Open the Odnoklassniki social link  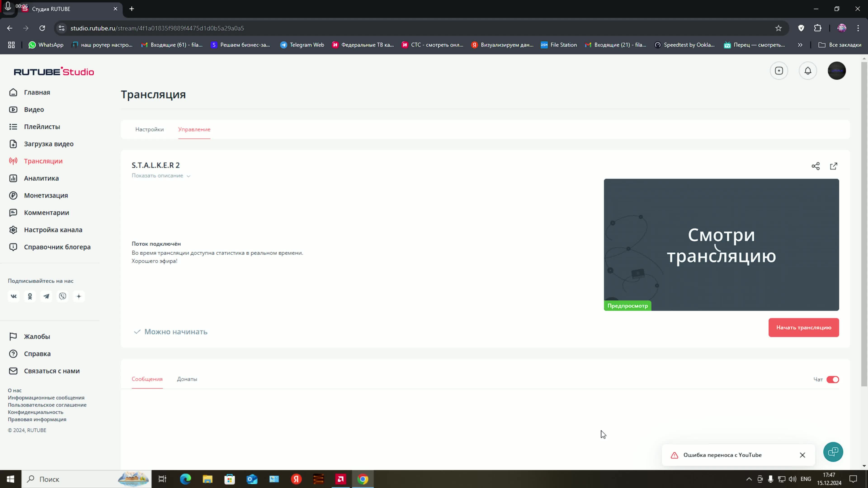pos(30,296)
